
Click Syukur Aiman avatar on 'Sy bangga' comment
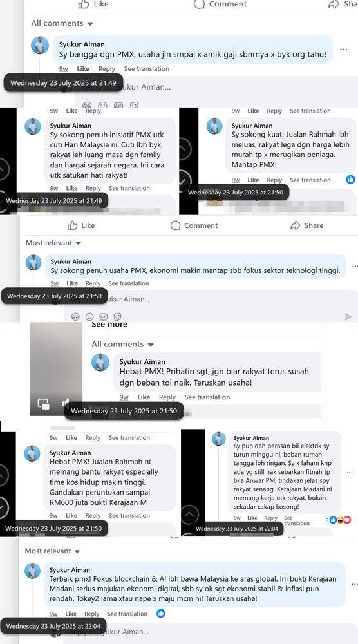pos(40,45)
